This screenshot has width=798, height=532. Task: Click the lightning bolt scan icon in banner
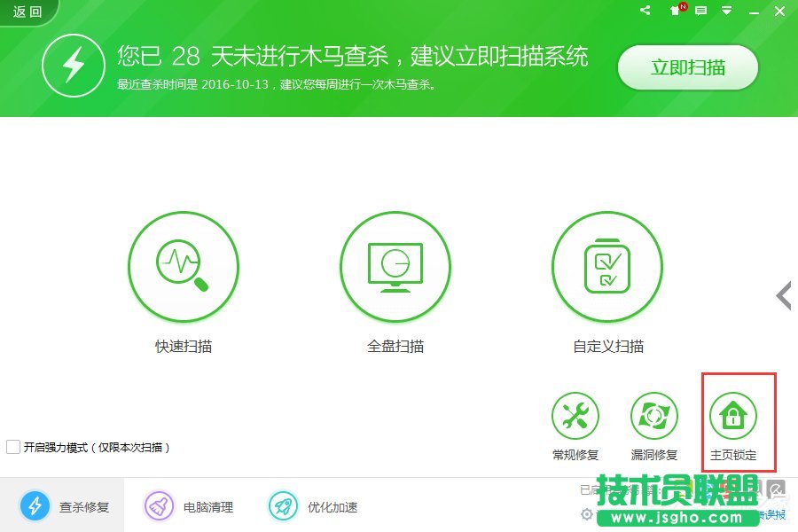point(74,66)
